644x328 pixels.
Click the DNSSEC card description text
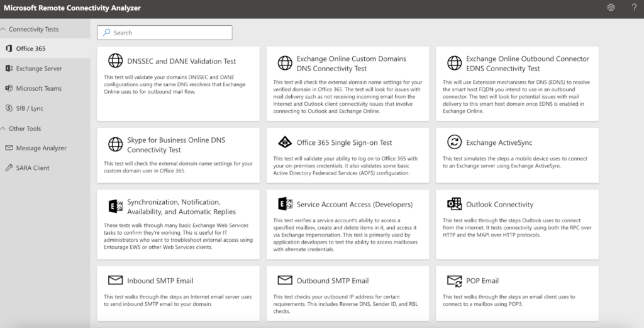click(175, 84)
